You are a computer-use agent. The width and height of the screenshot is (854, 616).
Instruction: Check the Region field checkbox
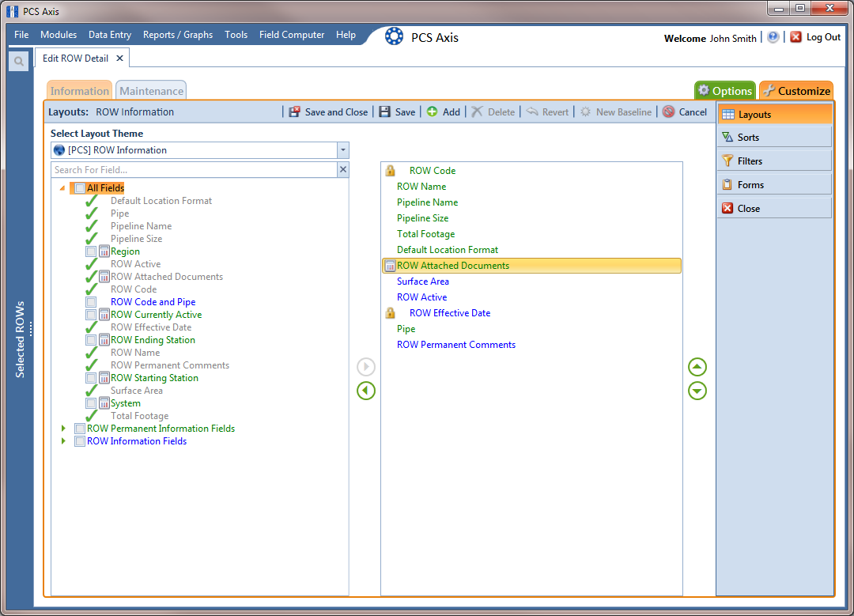91,251
